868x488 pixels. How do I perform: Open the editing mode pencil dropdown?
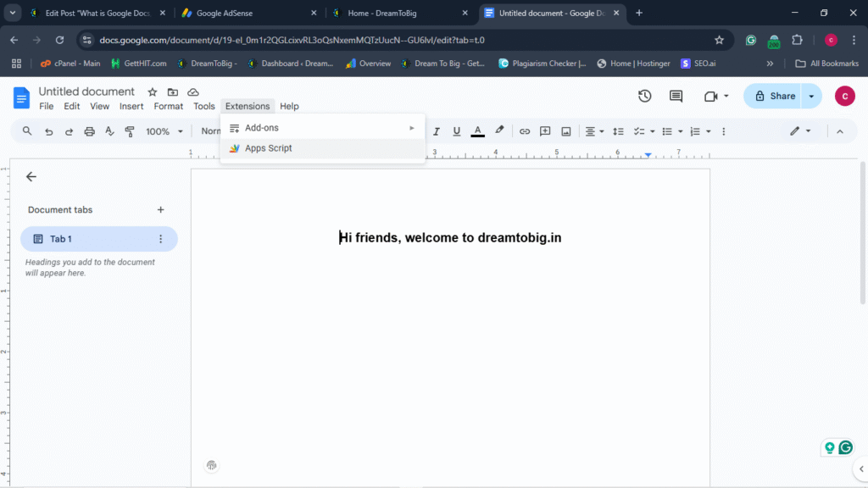click(800, 131)
